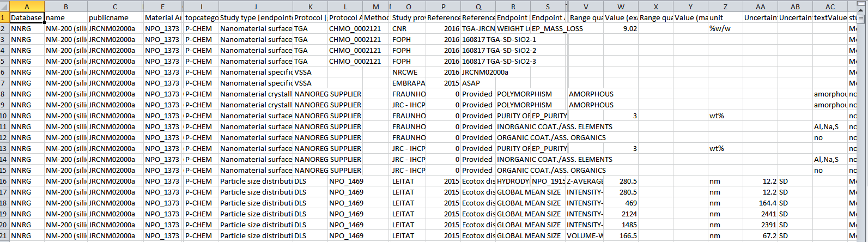868x242 pixels.
Task: Click the 'Value (exa' header cell
Action: click(x=621, y=17)
